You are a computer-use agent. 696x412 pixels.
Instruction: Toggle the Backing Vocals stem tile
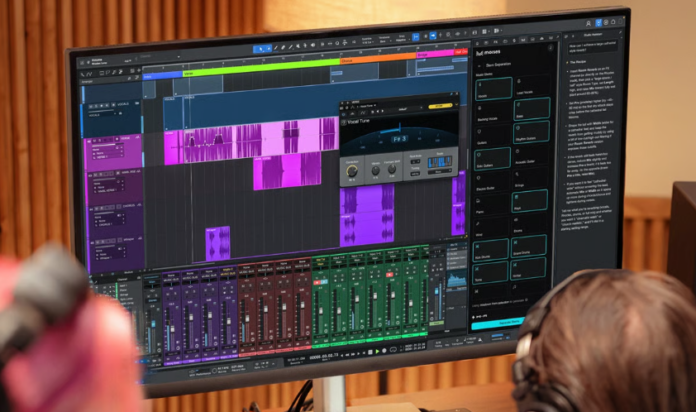pyautogui.click(x=493, y=114)
